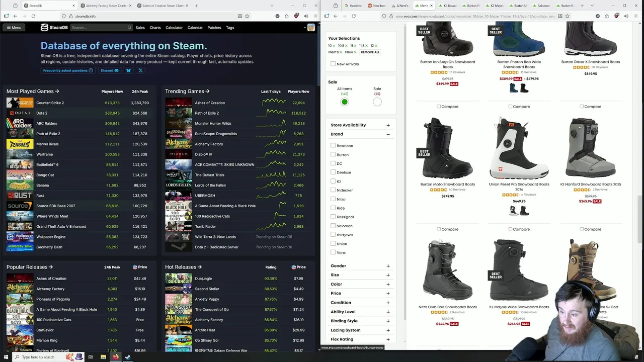Click the magnifier icon in SteamDB search

click(x=129, y=28)
